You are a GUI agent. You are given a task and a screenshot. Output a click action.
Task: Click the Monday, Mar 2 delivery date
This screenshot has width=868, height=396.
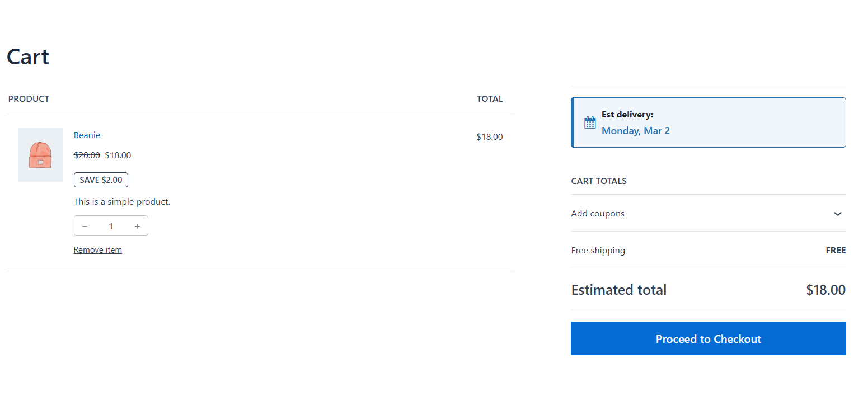(635, 131)
